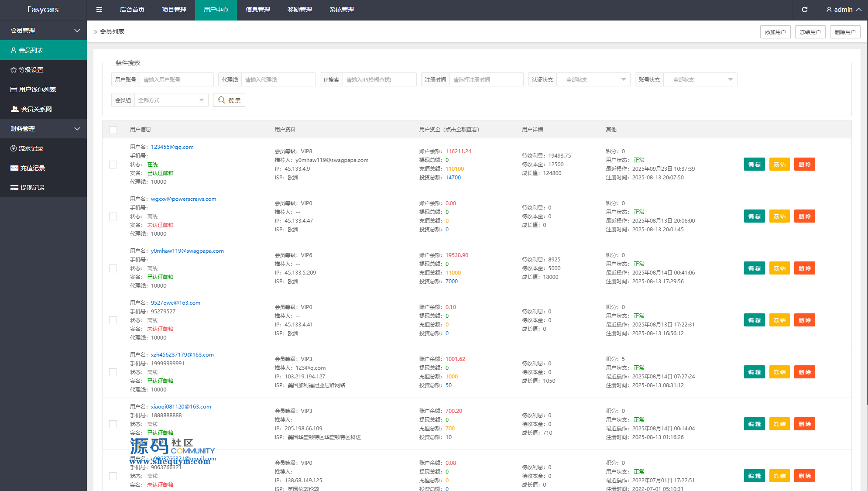Viewport: 868px width, 491px height.
Task: Click the sidebar collapse hamburger icon
Action: click(x=99, y=10)
